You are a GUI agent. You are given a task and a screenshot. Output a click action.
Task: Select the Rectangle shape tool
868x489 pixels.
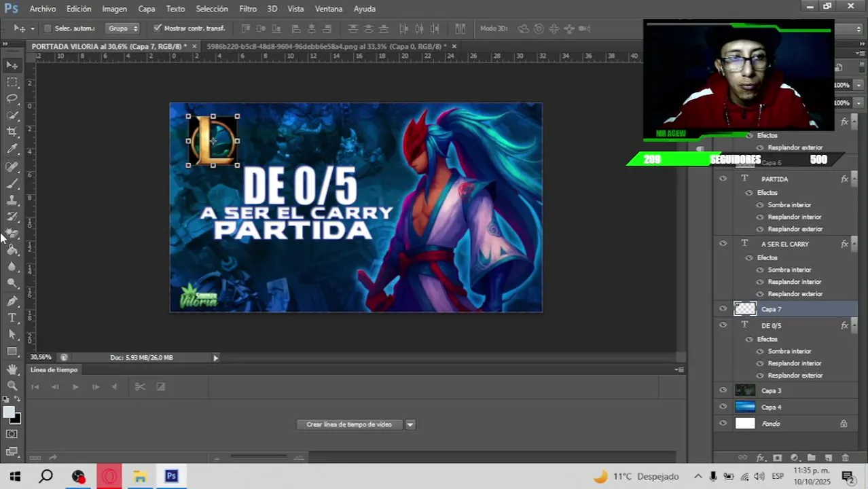(12, 351)
